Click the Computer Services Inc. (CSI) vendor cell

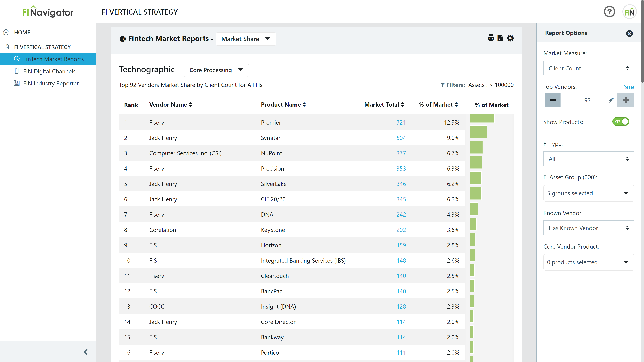[185, 153]
